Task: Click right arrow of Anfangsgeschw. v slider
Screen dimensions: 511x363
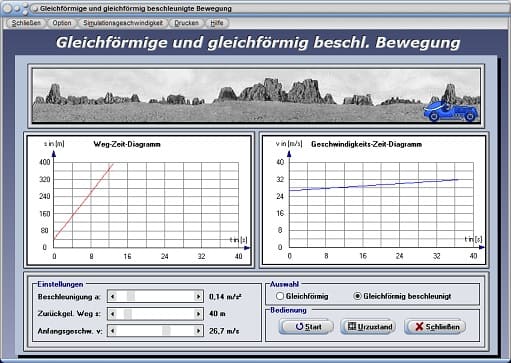Action: [x=198, y=331]
